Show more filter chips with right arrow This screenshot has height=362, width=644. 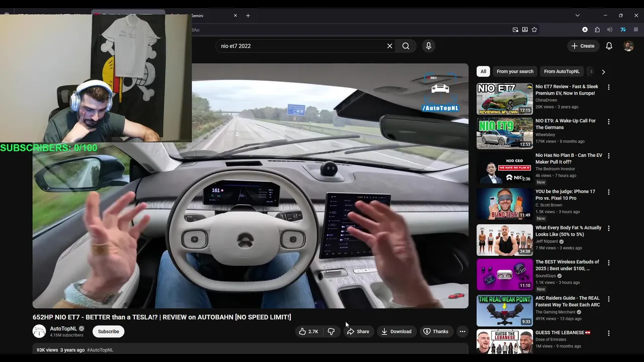(x=603, y=72)
